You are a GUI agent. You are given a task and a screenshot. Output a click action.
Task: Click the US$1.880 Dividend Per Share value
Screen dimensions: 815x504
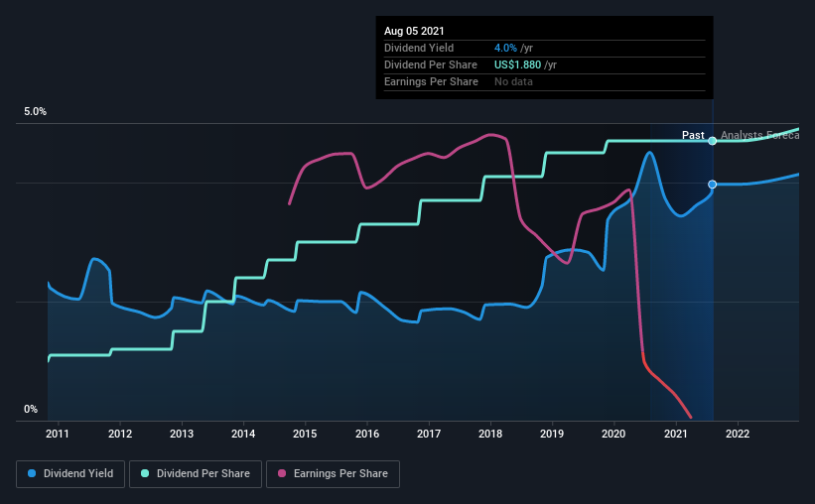click(x=518, y=64)
